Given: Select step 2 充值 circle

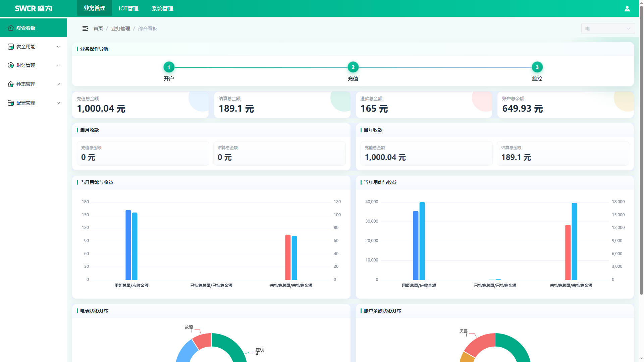Looking at the screenshot, I should 353,67.
